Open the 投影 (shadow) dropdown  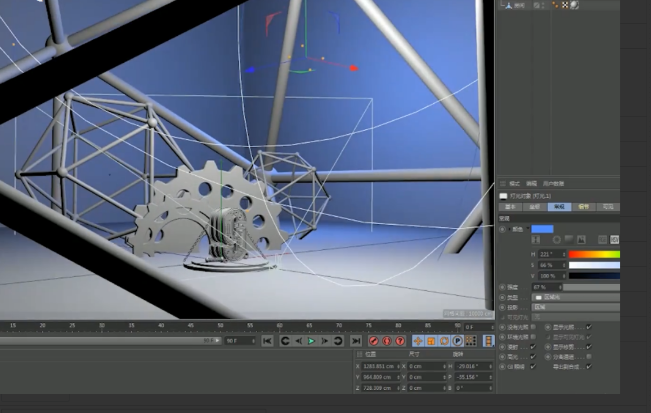573,307
